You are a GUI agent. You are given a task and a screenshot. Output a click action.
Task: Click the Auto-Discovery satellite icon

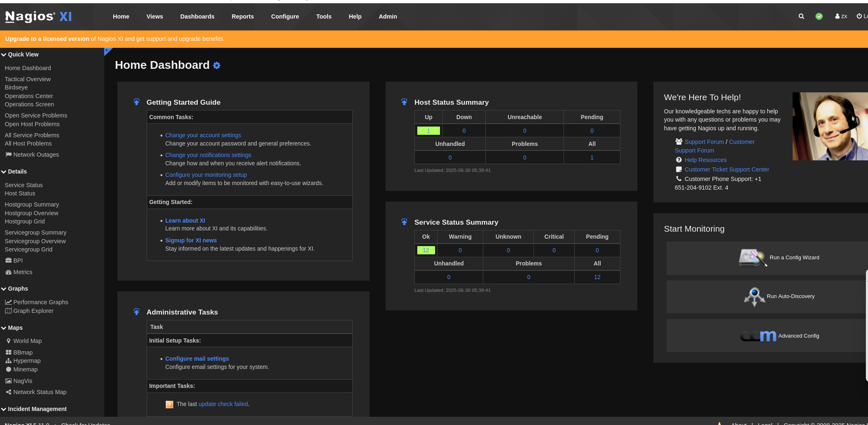(x=754, y=297)
